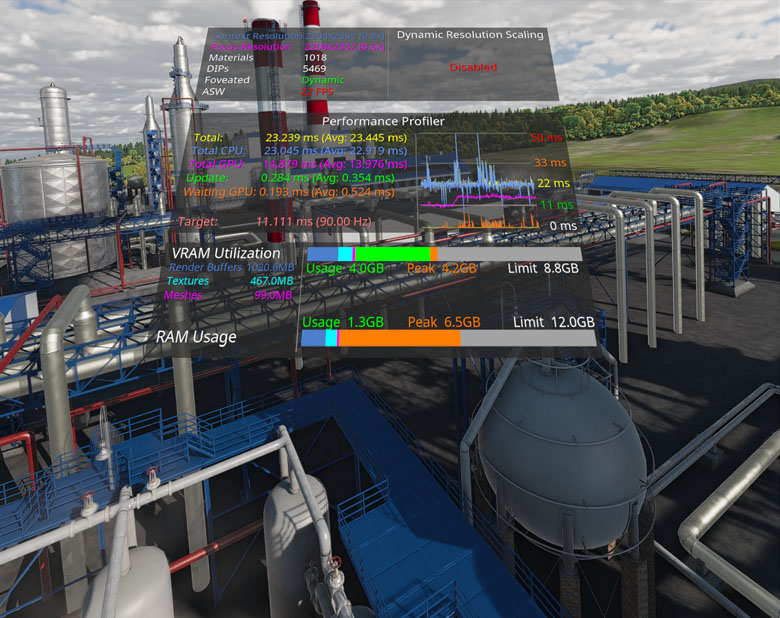Select the Meshes value 99.0MB
780x618 pixels.
(273, 295)
